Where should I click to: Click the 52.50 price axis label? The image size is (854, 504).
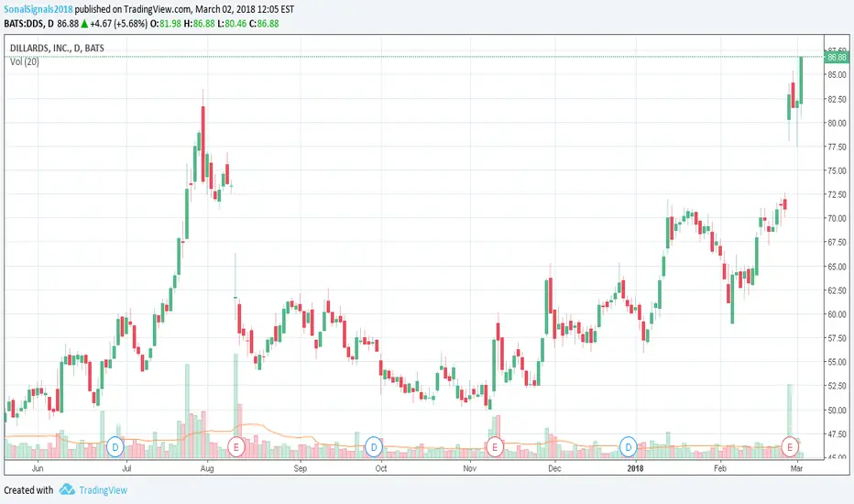point(837,387)
